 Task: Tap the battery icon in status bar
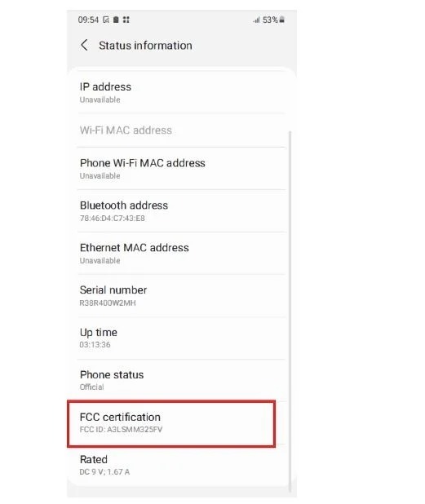pos(282,20)
